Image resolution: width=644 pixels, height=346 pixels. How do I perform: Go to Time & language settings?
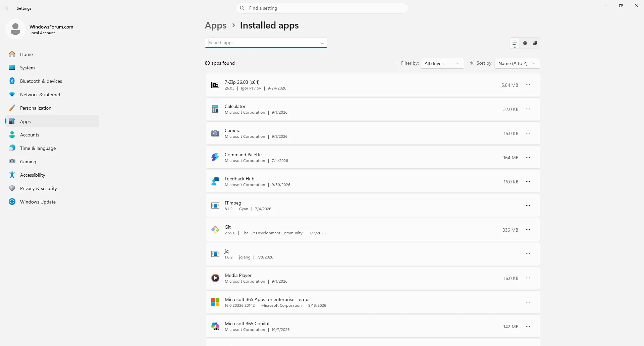pyautogui.click(x=52, y=148)
